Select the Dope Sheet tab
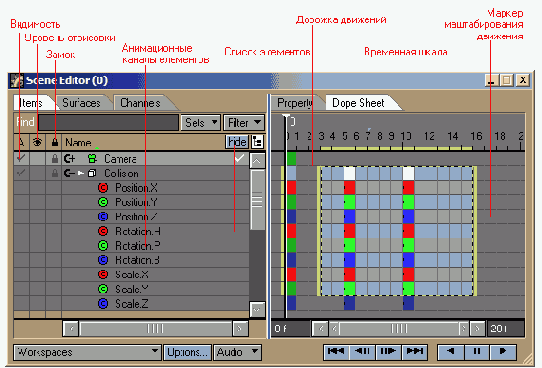Viewport: 542px width, 368px height. (x=358, y=103)
